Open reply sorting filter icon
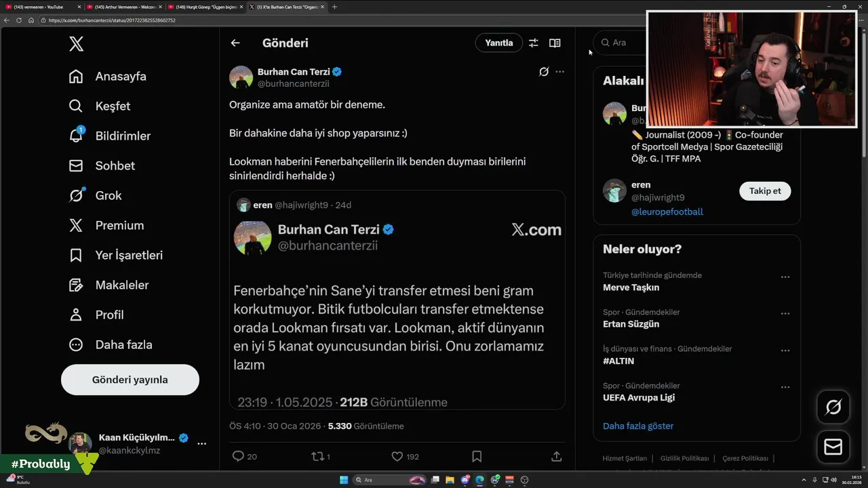Viewport: 868px width, 488px height. (x=534, y=43)
